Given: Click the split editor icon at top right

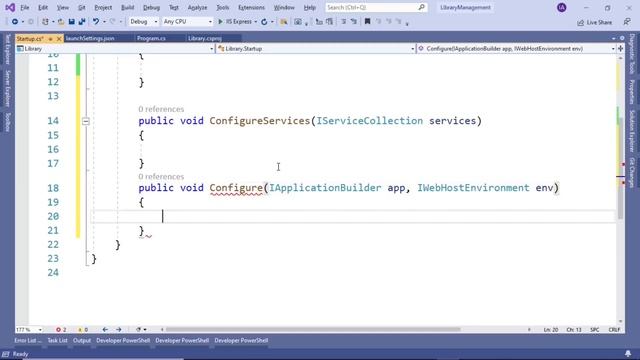Looking at the screenshot, I should pyautogui.click(x=620, y=49).
